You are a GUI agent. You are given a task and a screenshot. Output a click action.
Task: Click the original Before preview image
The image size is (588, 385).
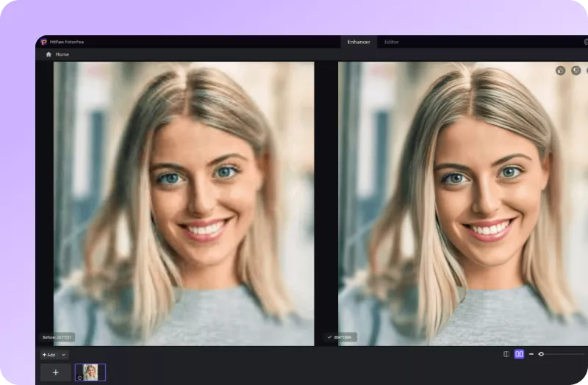(184, 204)
